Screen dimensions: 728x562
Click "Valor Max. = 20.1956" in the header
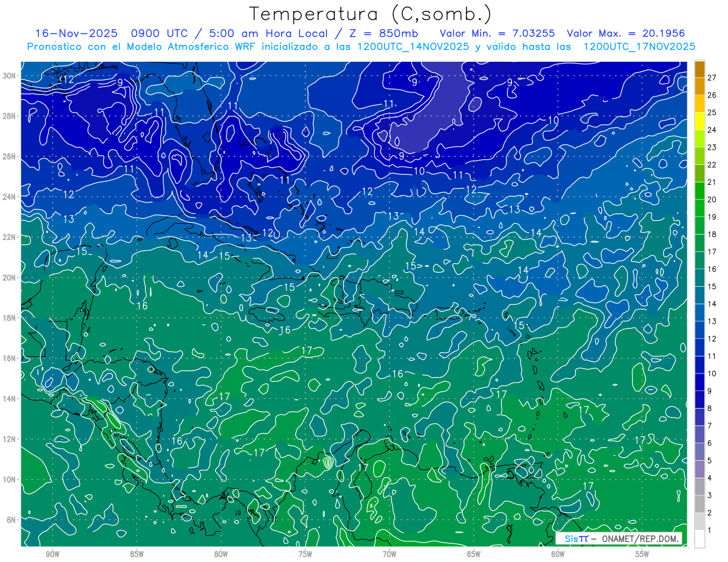tap(626, 33)
